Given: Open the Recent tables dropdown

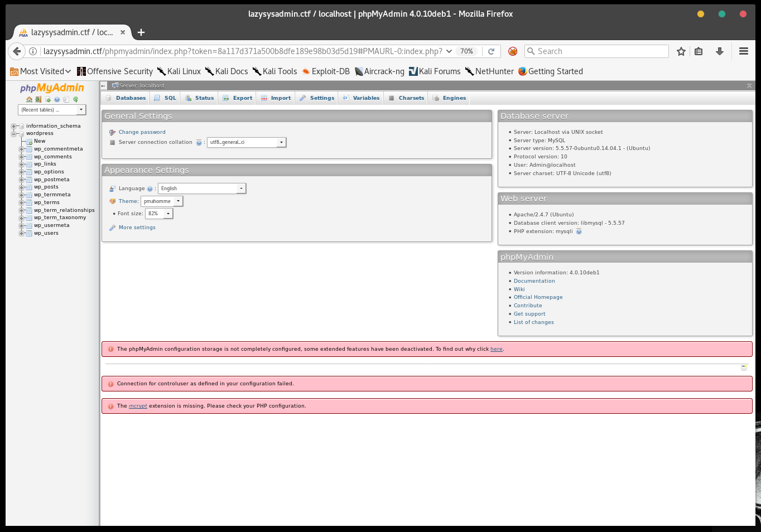Looking at the screenshot, I should pos(52,110).
